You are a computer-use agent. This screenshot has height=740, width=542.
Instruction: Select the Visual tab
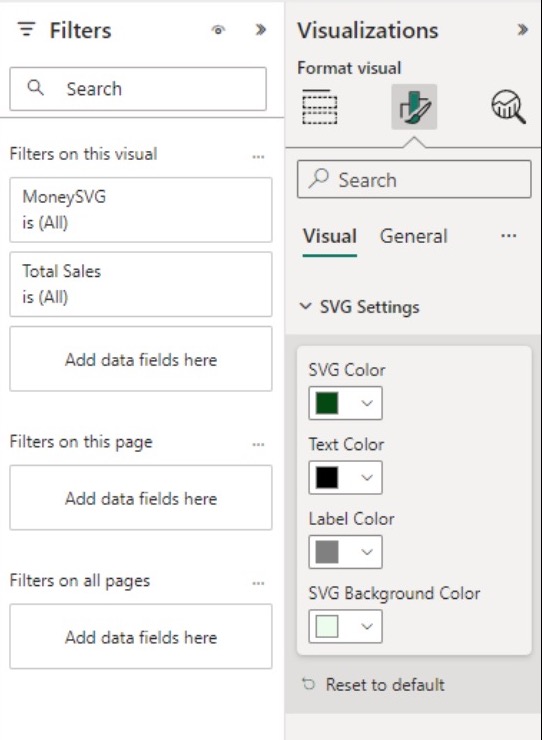click(330, 236)
